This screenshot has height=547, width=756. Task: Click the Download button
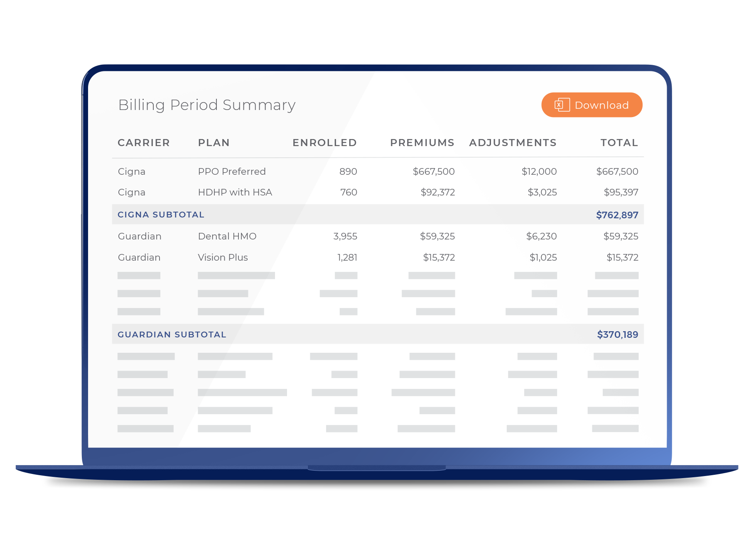click(x=592, y=105)
